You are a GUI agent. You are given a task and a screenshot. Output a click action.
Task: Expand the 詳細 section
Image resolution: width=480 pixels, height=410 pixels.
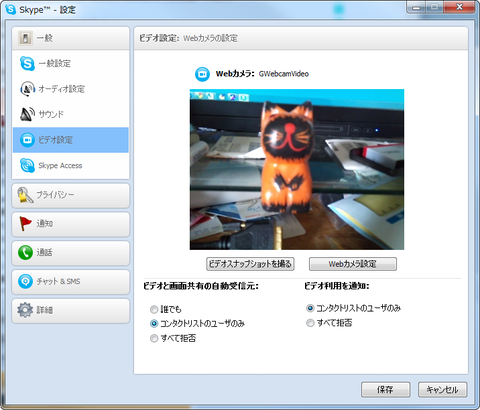coord(71,310)
